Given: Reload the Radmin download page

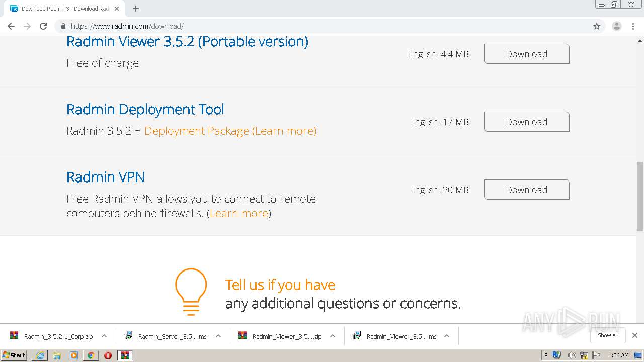Looking at the screenshot, I should [43, 26].
